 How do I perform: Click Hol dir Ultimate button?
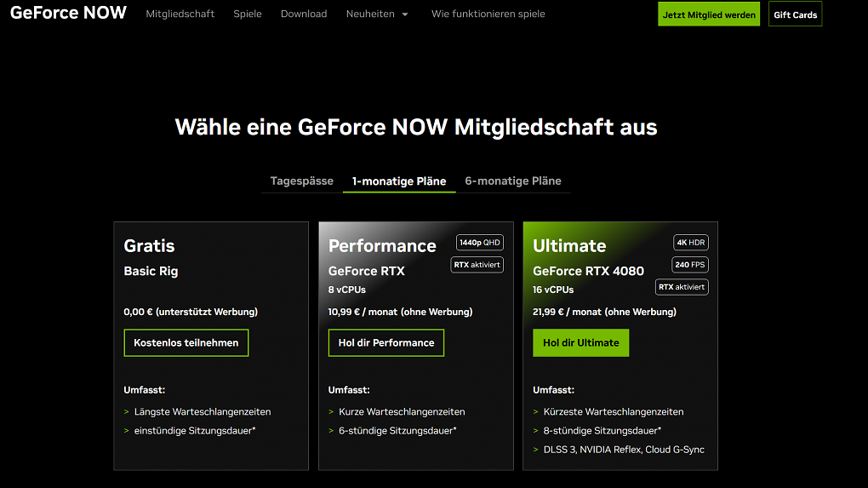click(580, 343)
